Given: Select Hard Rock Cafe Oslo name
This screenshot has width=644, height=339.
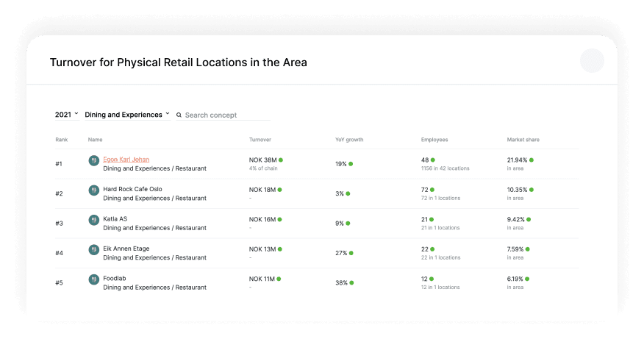Looking at the screenshot, I should [x=132, y=189].
